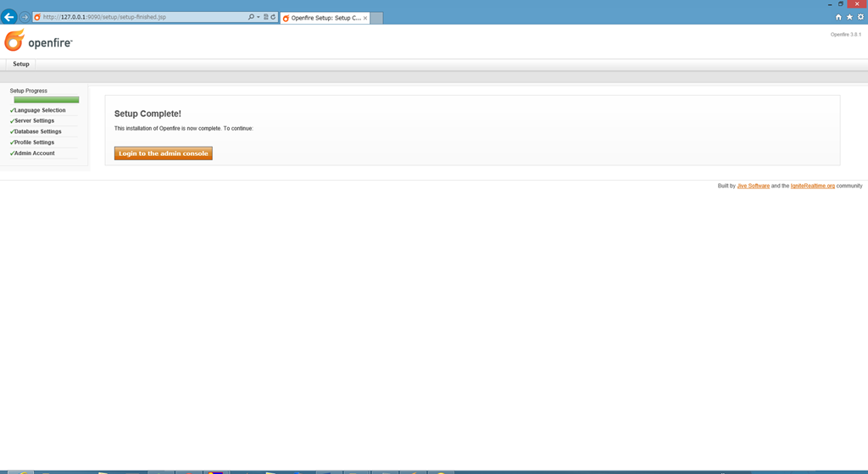The height and width of the screenshot is (474, 868).
Task: Close the Openfire Setup tab
Action: coord(364,18)
